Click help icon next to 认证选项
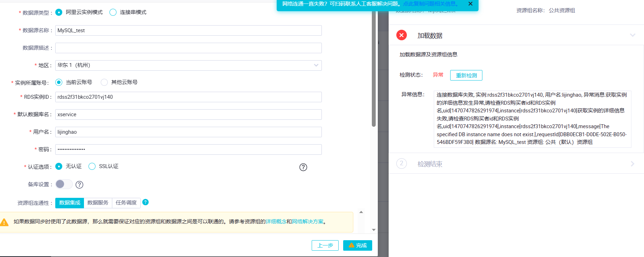Image resolution: width=644 pixels, height=257 pixels. [x=303, y=167]
